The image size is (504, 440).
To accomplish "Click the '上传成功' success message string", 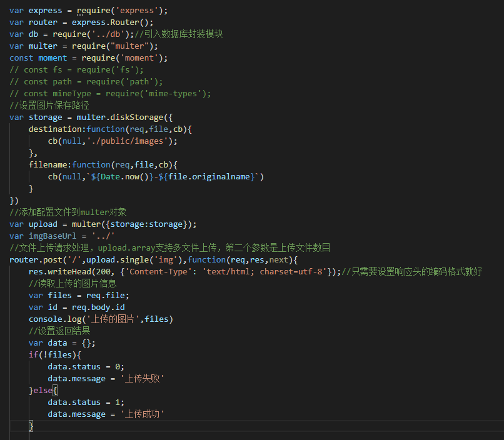I will 142,414.
